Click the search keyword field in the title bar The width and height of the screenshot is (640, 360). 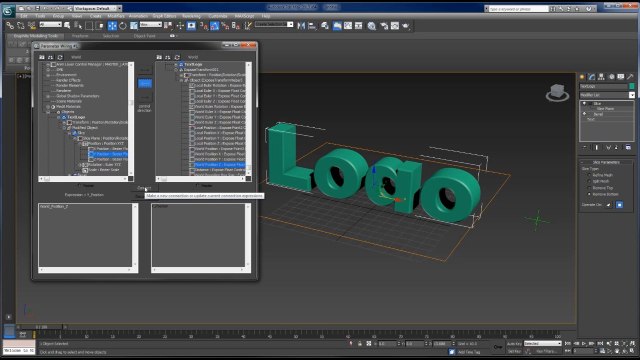518,9
